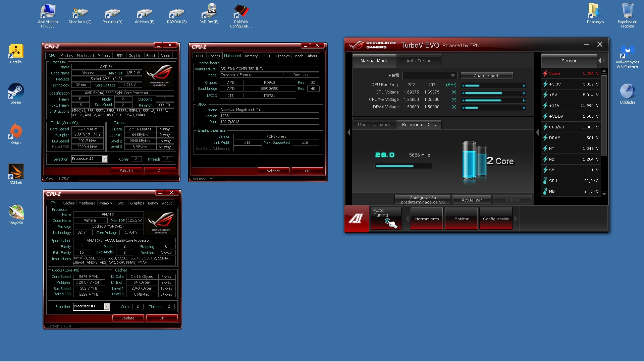The width and height of the screenshot is (644, 362).
Task: Collapse Sensor panel arrow on divider
Action: pyautogui.click(x=537, y=132)
